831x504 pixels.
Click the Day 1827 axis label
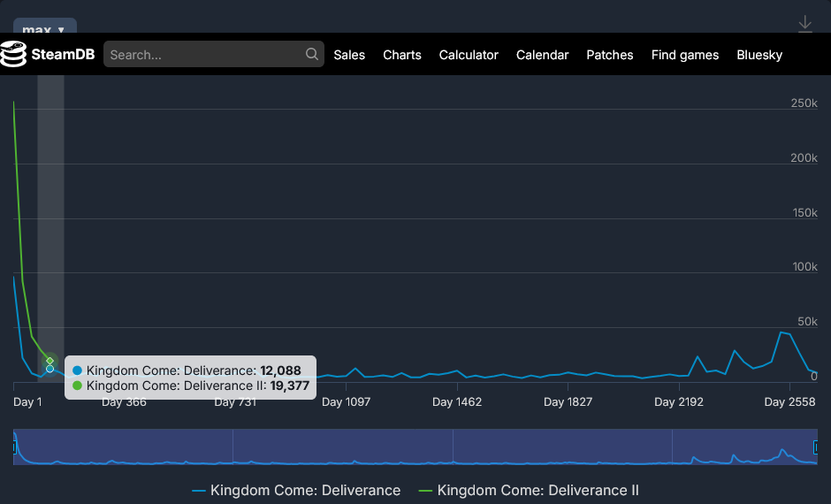(x=568, y=401)
